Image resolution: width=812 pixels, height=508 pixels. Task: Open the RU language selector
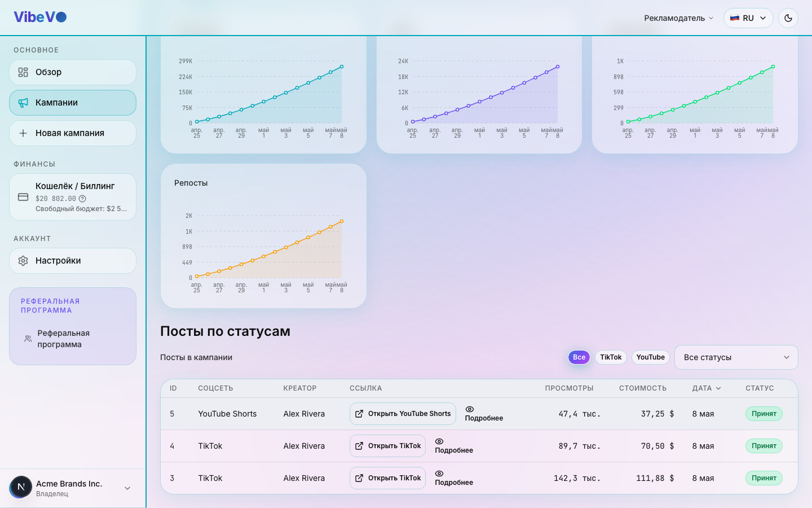(x=748, y=18)
